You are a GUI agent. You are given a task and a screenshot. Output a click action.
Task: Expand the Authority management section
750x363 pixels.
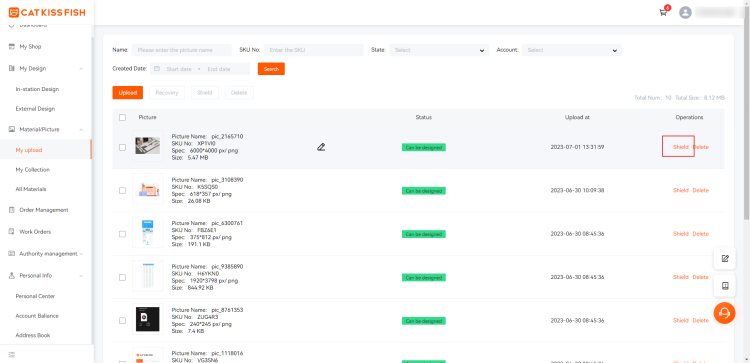pyautogui.click(x=81, y=253)
